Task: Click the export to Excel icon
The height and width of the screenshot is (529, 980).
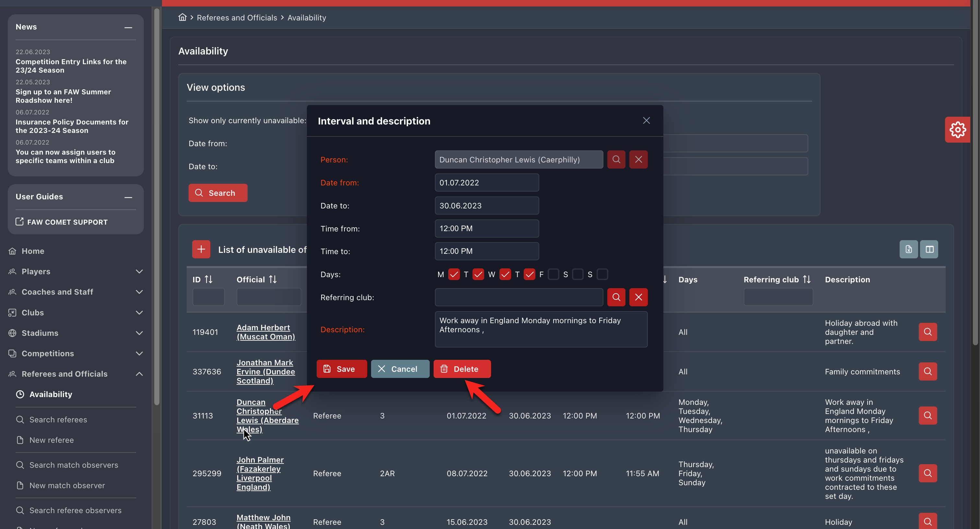Action: pos(908,249)
